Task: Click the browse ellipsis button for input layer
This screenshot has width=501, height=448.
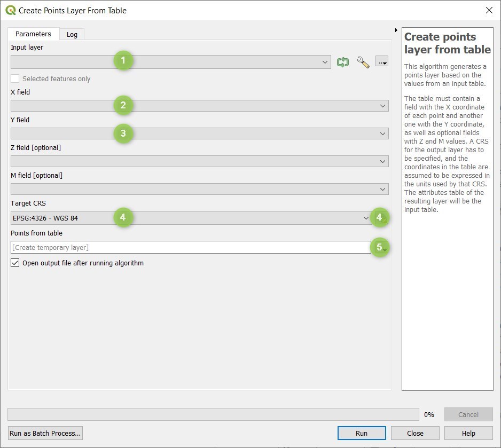Action: point(382,61)
